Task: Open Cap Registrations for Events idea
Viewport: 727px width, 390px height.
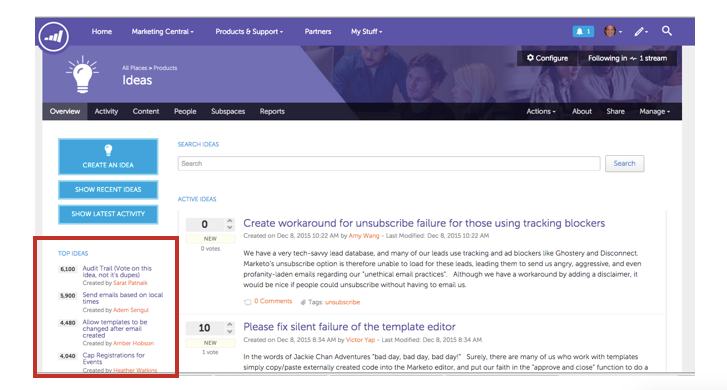Action: [x=114, y=358]
